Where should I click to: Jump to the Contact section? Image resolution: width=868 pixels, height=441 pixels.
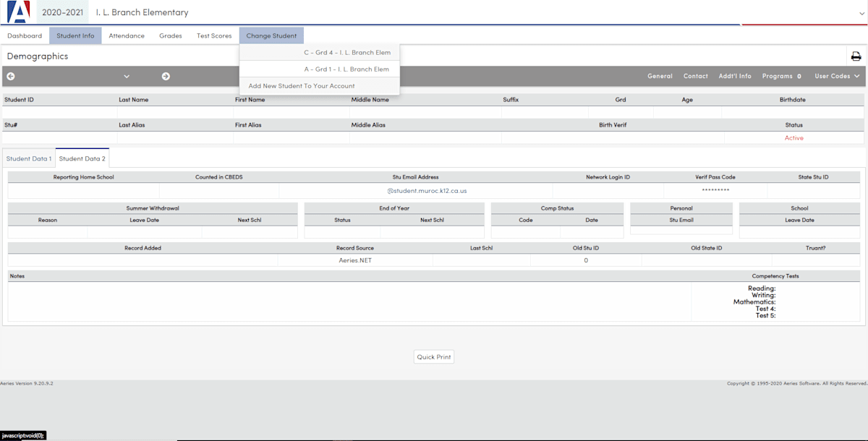coord(695,76)
